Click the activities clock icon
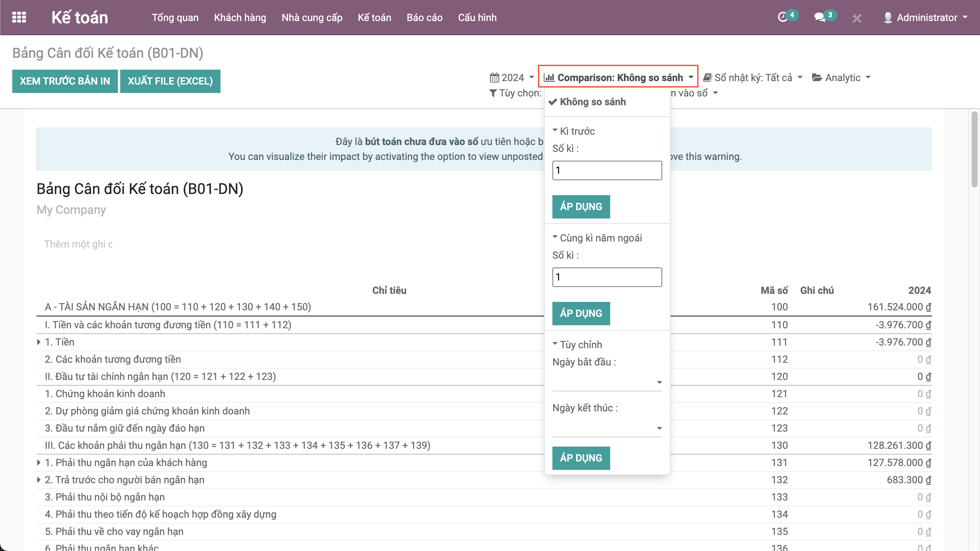Image resolution: width=980 pixels, height=551 pixels. [x=782, y=17]
